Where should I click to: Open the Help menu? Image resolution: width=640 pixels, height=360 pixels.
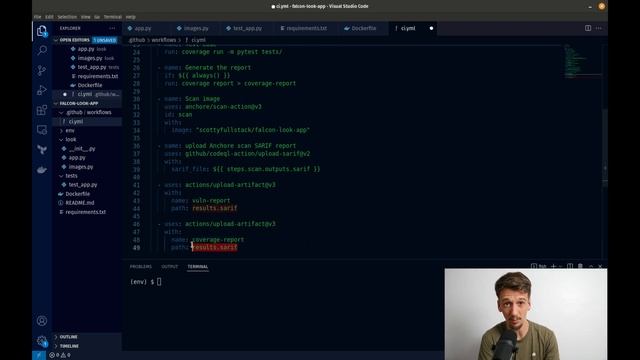pyautogui.click(x=131, y=17)
